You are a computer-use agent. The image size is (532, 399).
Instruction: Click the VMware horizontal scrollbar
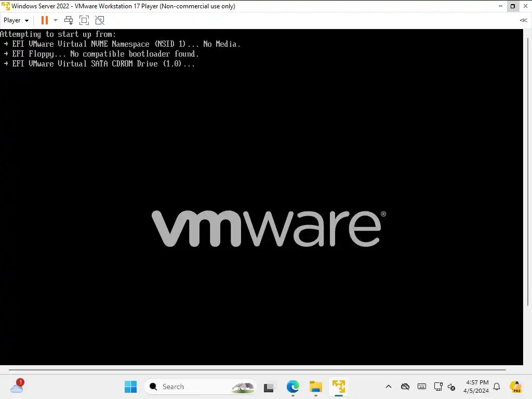(x=257, y=370)
